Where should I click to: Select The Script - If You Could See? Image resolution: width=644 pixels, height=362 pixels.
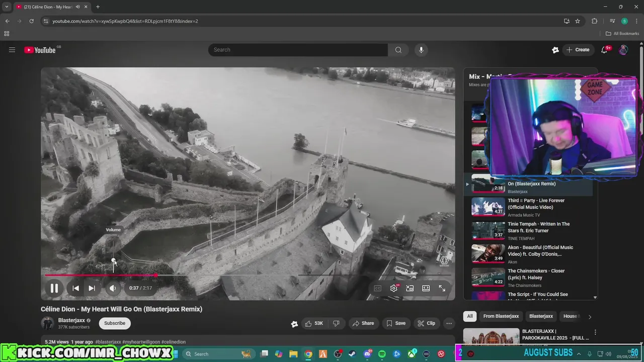532,295
